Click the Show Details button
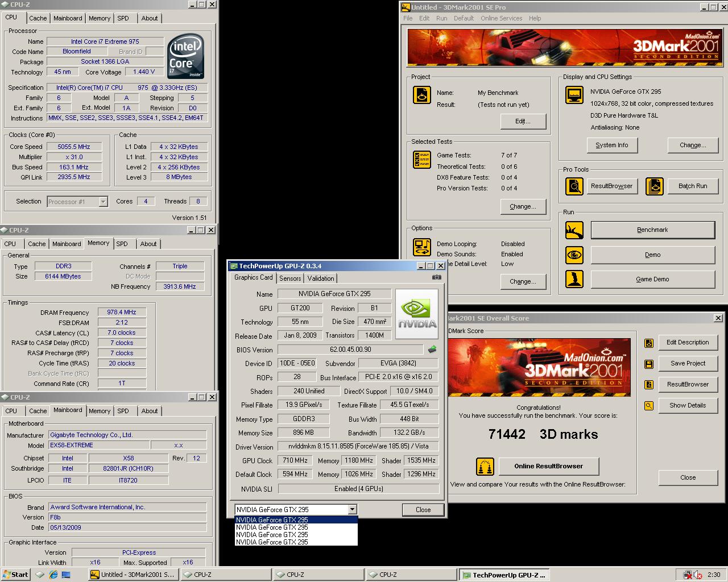Viewport: 728px width, 582px height. pyautogui.click(x=687, y=406)
